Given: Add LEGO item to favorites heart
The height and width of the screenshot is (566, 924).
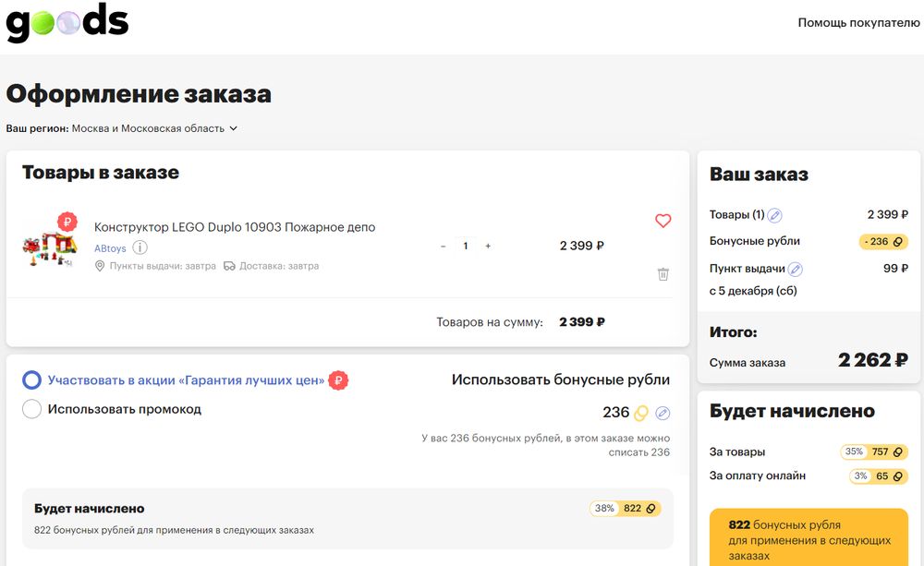Looking at the screenshot, I should (663, 221).
